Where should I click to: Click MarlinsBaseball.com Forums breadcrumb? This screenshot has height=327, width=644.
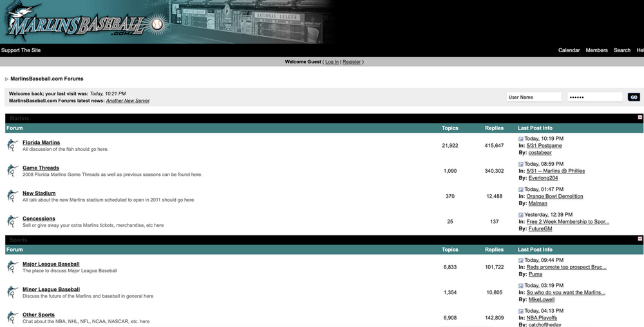tap(47, 79)
